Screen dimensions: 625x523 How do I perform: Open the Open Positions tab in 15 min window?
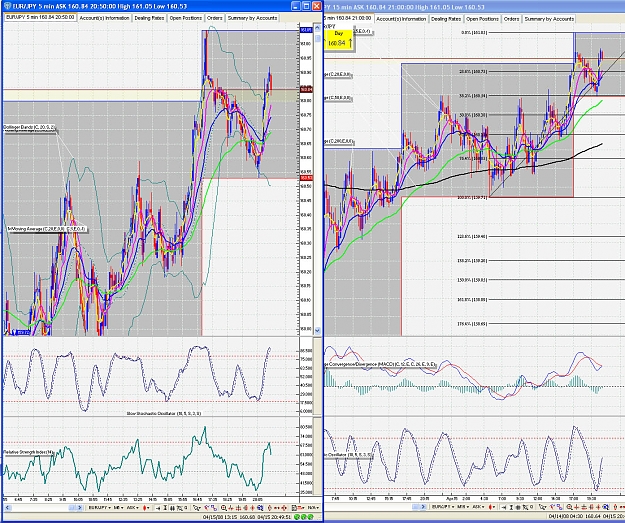pos(482,19)
